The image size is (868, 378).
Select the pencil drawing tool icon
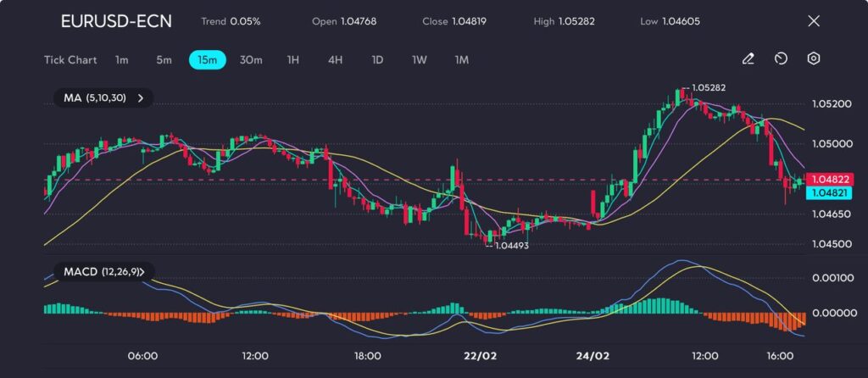click(x=748, y=58)
